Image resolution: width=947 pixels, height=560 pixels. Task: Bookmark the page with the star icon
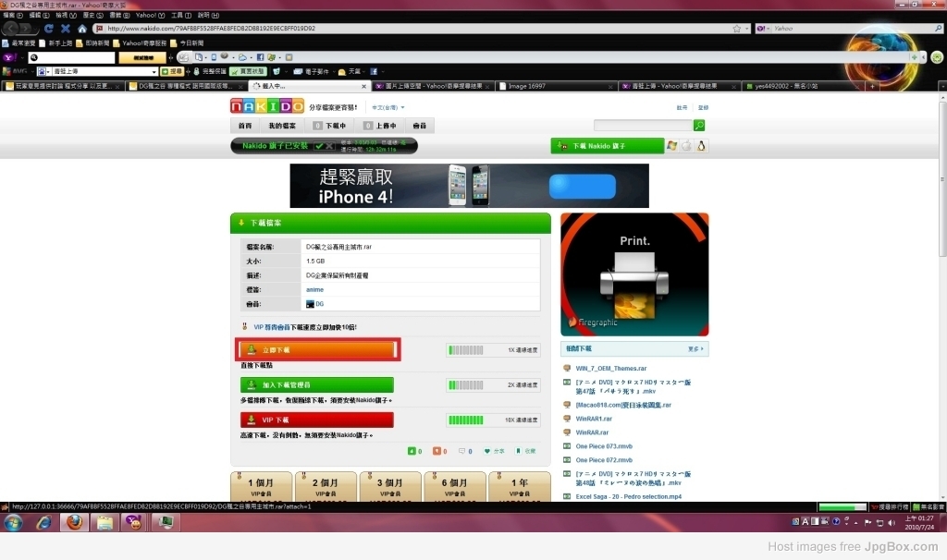[x=737, y=29]
